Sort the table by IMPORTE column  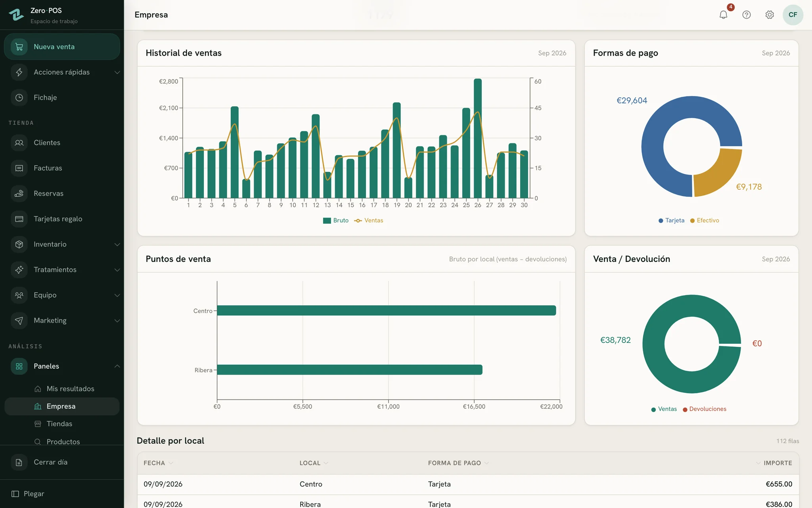click(x=774, y=463)
